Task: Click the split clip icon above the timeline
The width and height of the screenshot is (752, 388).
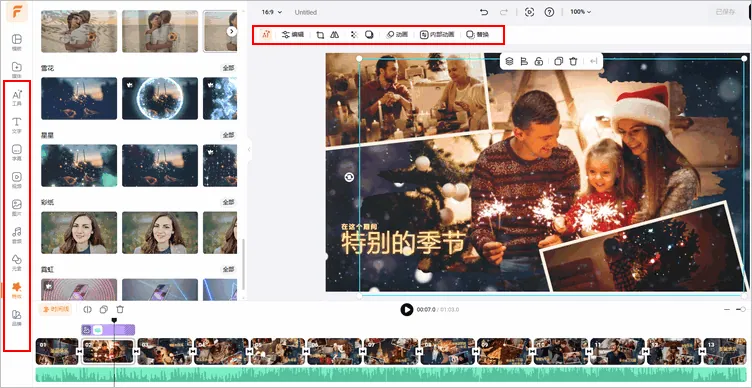Action: point(87,309)
